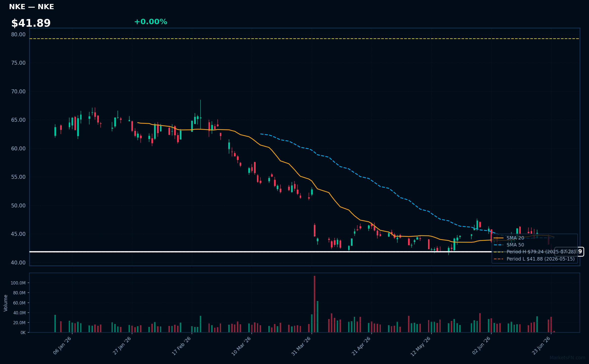Click the rotated "Volume" axis title

click(x=5, y=303)
